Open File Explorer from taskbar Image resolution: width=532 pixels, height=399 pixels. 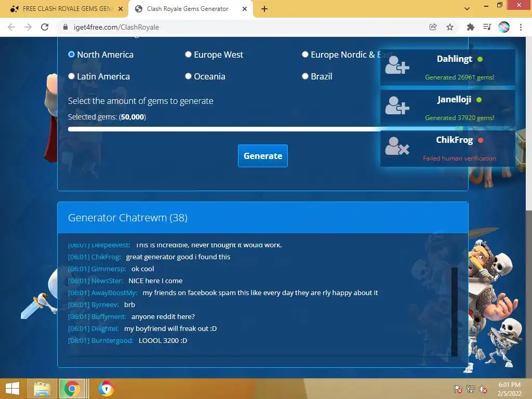click(x=42, y=389)
